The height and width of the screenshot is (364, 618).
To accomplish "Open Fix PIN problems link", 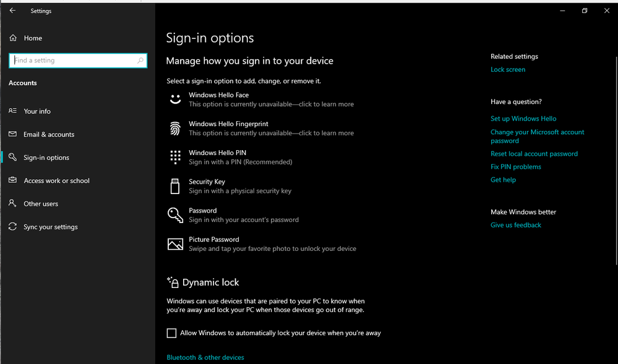I will click(x=515, y=167).
